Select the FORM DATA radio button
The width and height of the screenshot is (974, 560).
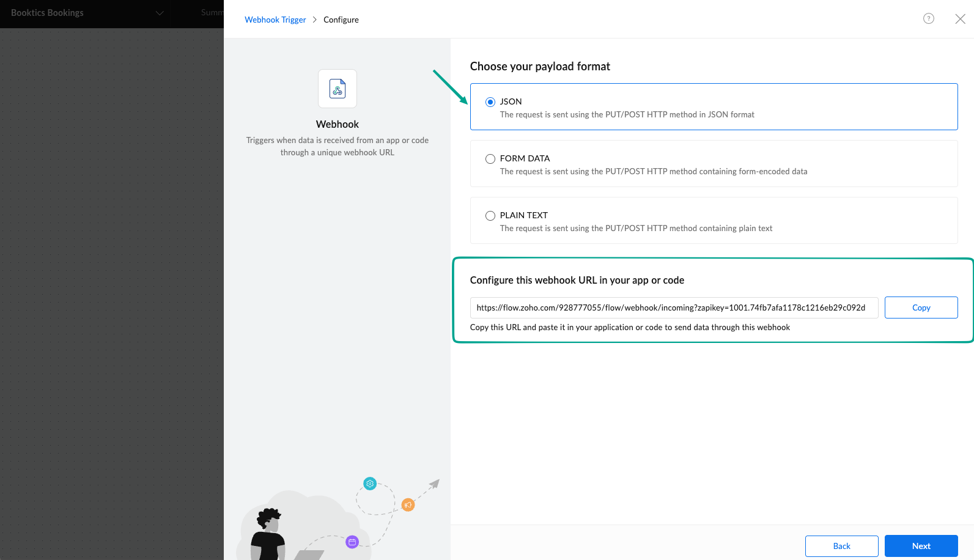[490, 159]
